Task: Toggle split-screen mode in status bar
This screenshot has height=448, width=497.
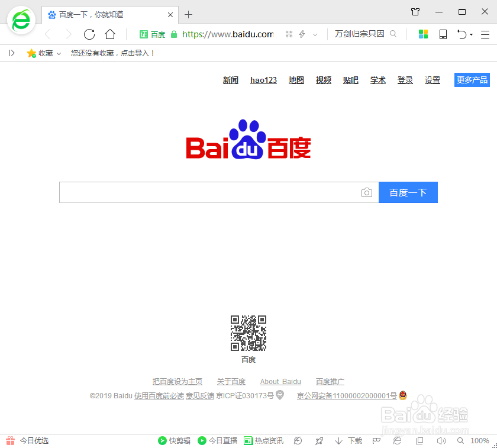Action: click(x=420, y=440)
